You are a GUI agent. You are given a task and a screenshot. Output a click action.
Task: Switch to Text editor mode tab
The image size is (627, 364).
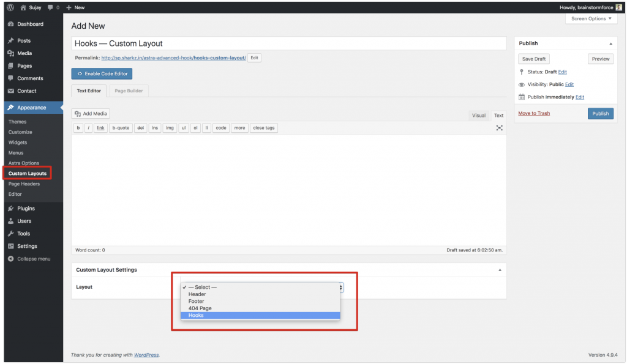(x=498, y=116)
